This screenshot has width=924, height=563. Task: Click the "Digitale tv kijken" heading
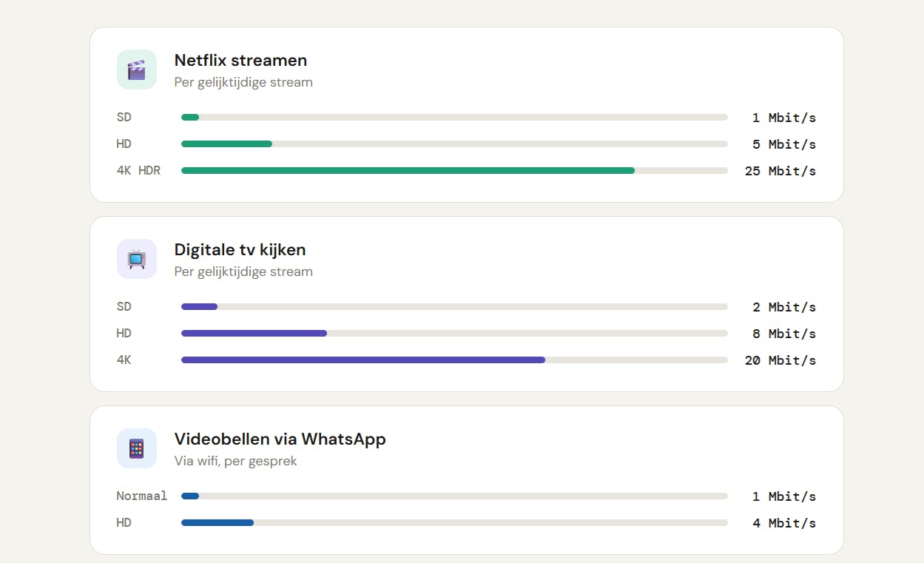coord(240,249)
